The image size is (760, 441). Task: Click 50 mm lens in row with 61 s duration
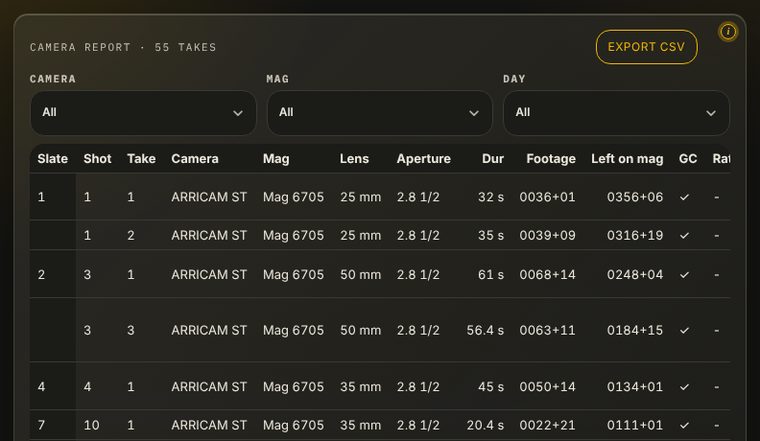pos(360,275)
